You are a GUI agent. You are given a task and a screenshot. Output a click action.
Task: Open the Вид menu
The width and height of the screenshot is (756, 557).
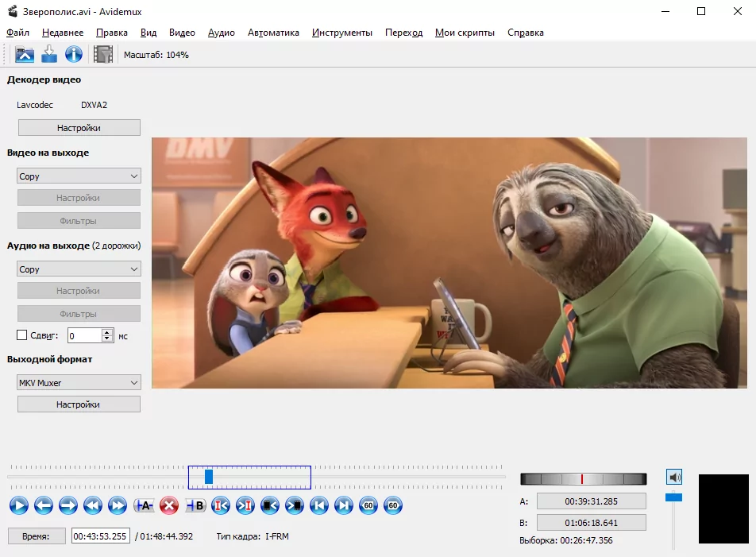click(x=148, y=33)
